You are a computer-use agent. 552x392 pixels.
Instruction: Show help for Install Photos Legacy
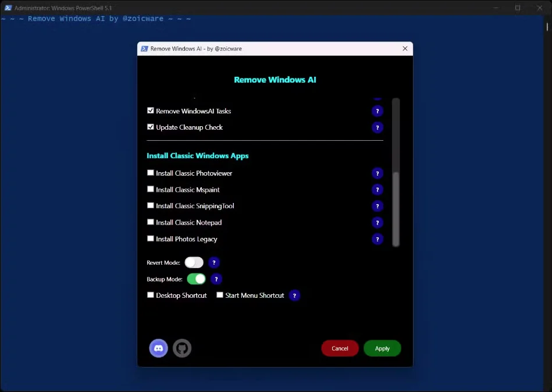tap(378, 239)
